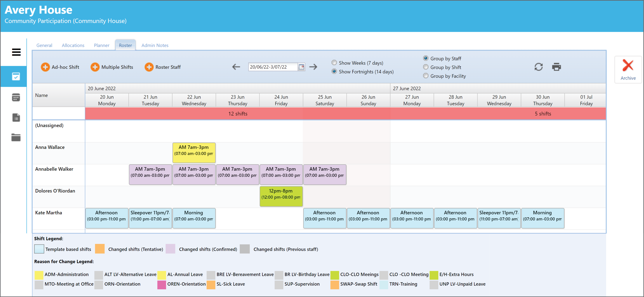
Task: Click the Roster Staff button
Action: point(162,67)
